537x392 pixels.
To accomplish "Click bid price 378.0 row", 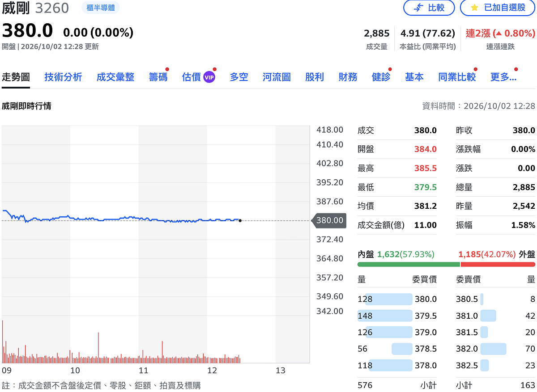I will 397,365.
